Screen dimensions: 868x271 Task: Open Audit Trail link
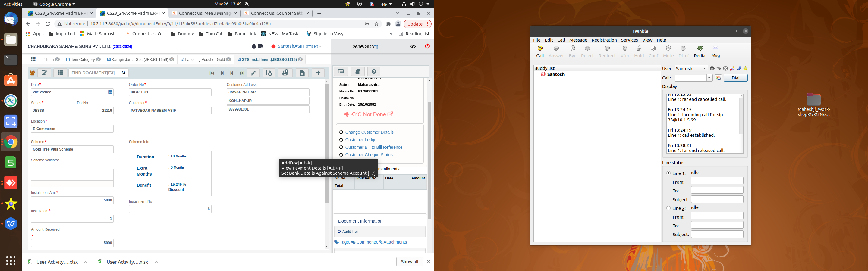point(348,232)
